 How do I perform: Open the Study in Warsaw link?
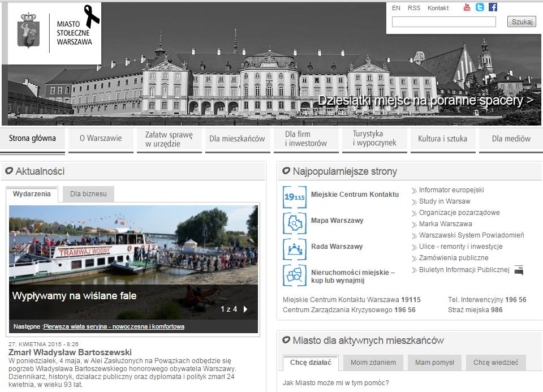pyautogui.click(x=445, y=201)
